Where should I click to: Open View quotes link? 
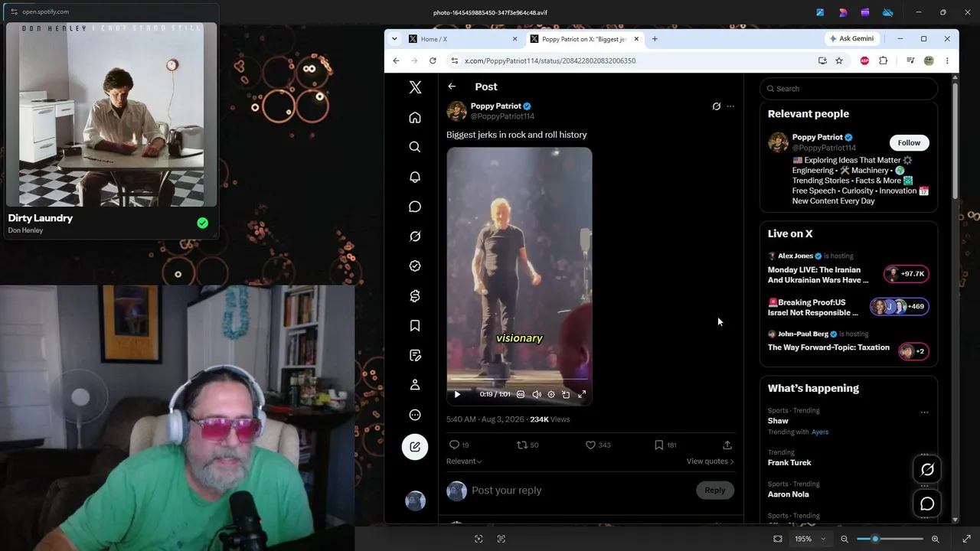[x=710, y=461]
